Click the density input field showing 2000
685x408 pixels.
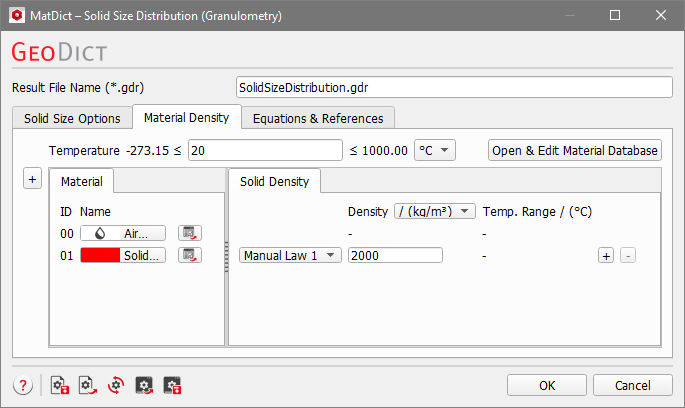pos(395,256)
